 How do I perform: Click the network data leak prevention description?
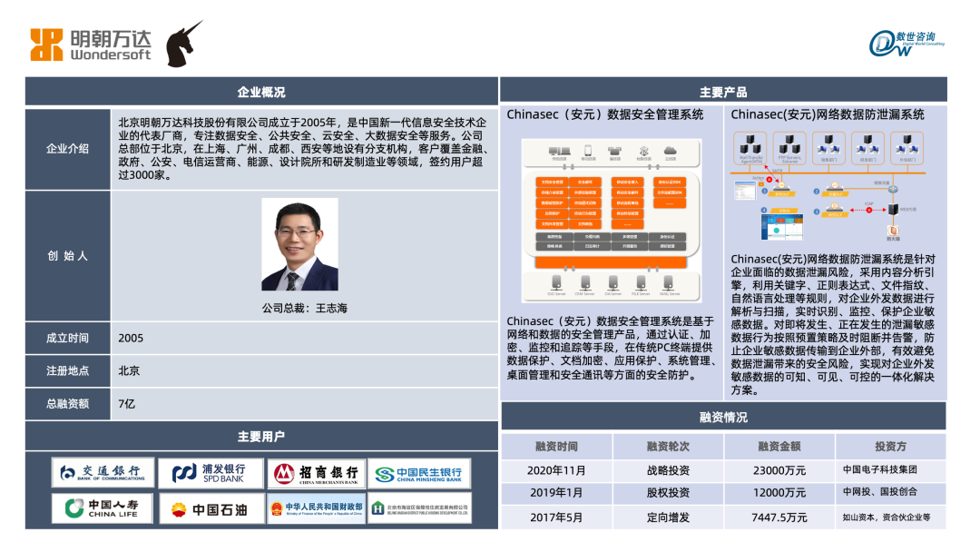pos(832,324)
